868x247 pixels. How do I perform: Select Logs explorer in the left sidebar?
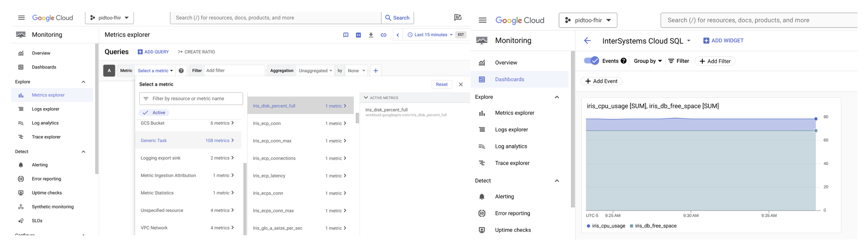tap(45, 109)
